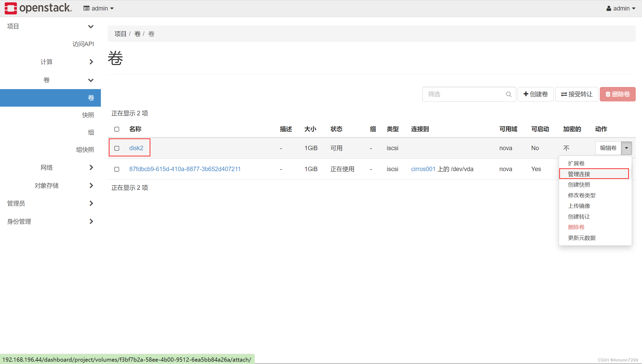Click the 正在使用 status cell
The image size is (642, 364).
342,169
